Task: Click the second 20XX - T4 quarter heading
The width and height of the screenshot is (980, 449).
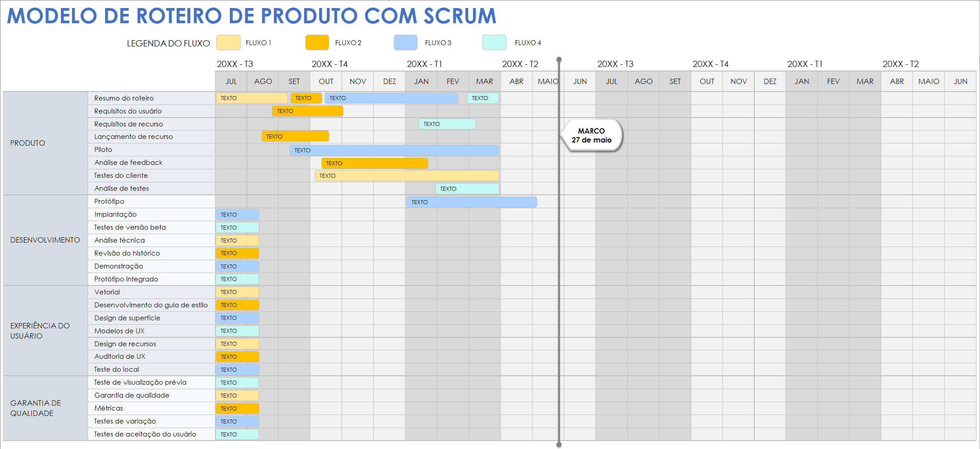Action: tap(711, 64)
